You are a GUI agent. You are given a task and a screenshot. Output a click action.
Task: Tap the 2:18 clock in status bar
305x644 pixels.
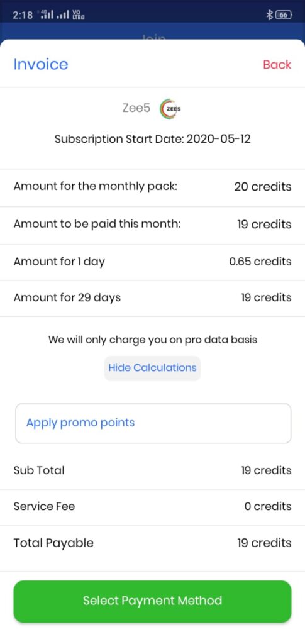(23, 16)
